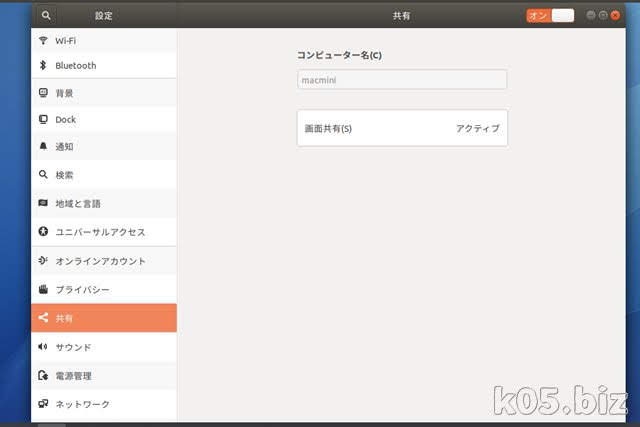
Task: Select 共有 label in sidebar
Action: 64,318
